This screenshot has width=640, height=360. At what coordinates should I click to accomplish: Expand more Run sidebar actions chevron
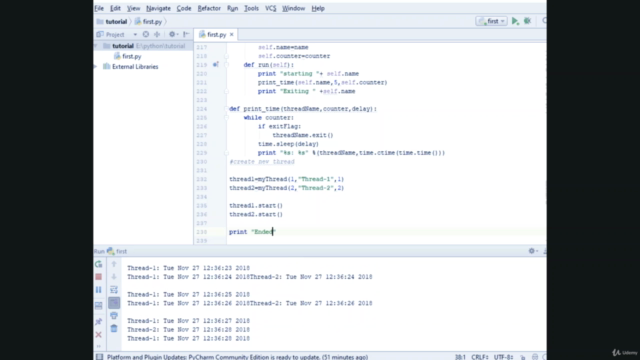99,346
